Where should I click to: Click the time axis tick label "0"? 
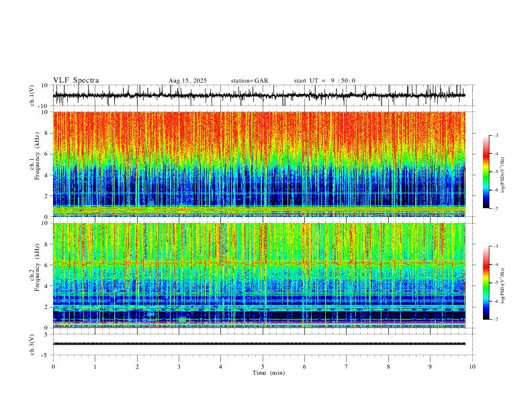click(x=53, y=367)
